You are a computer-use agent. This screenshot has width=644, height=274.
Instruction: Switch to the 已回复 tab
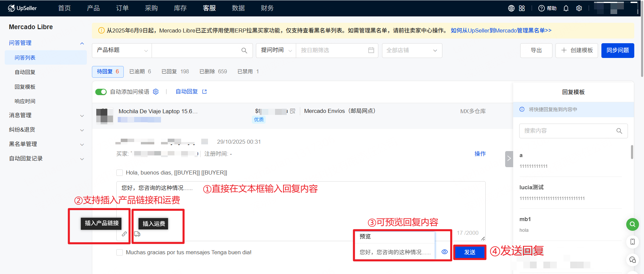pyautogui.click(x=175, y=71)
